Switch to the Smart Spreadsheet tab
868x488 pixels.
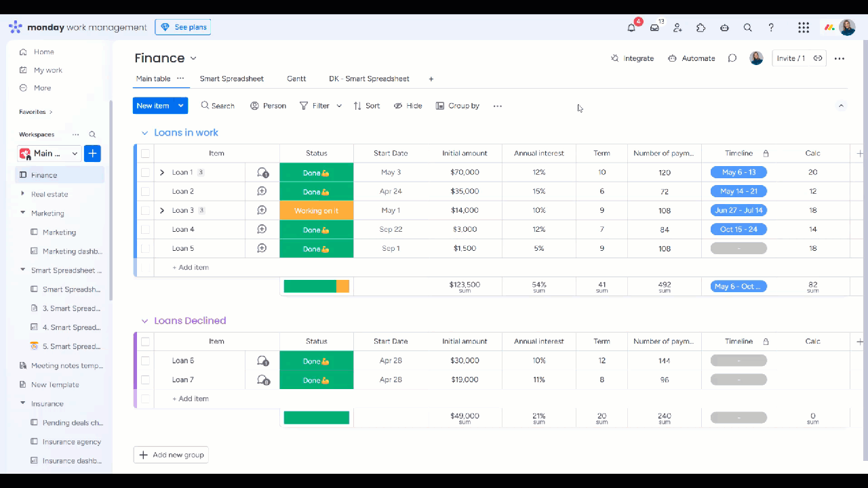(x=232, y=79)
